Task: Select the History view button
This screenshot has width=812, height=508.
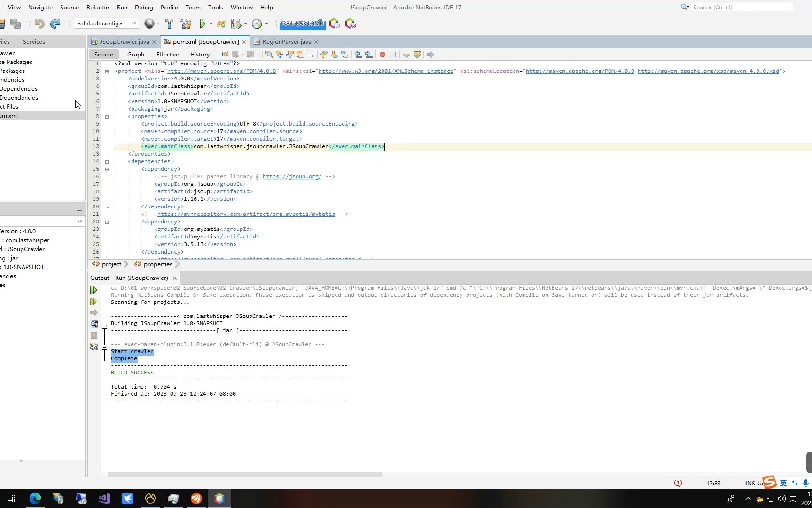Action: pyautogui.click(x=200, y=54)
